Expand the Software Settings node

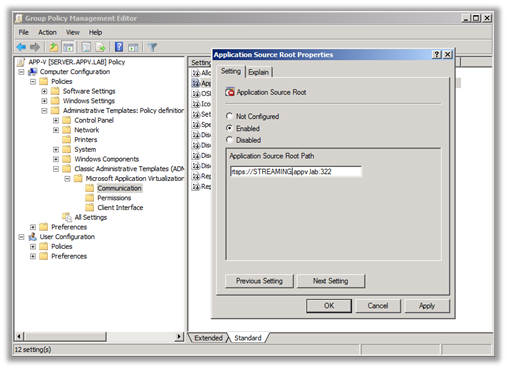pyautogui.click(x=44, y=91)
